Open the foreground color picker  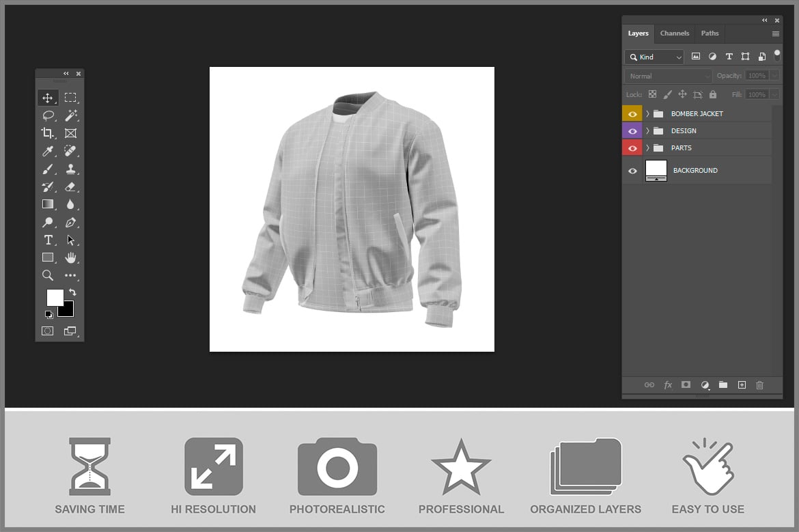point(55,296)
